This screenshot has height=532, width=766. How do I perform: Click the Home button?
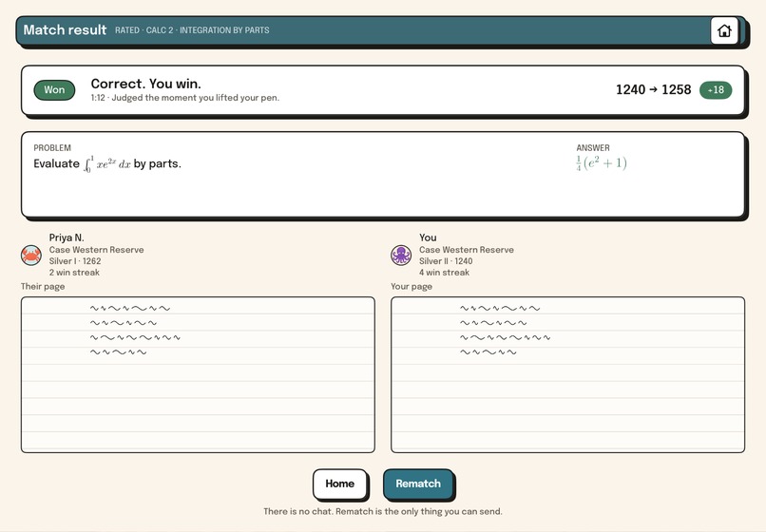340,484
